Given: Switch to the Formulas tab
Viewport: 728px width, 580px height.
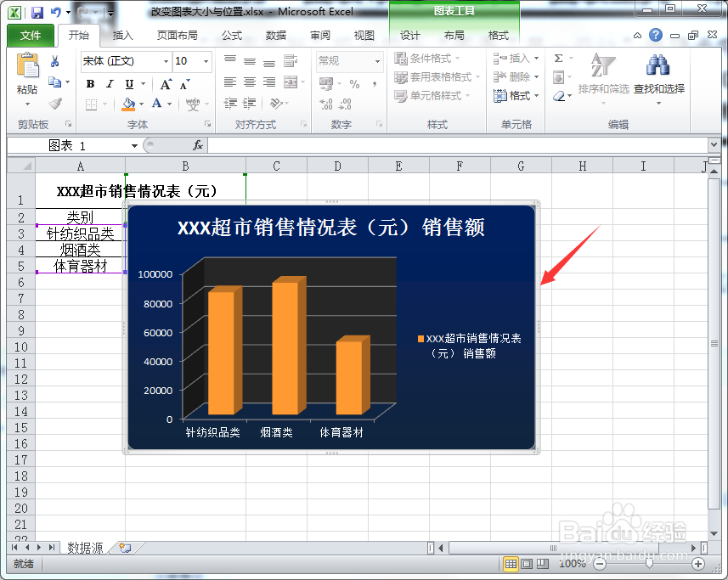Looking at the screenshot, I should tap(232, 36).
